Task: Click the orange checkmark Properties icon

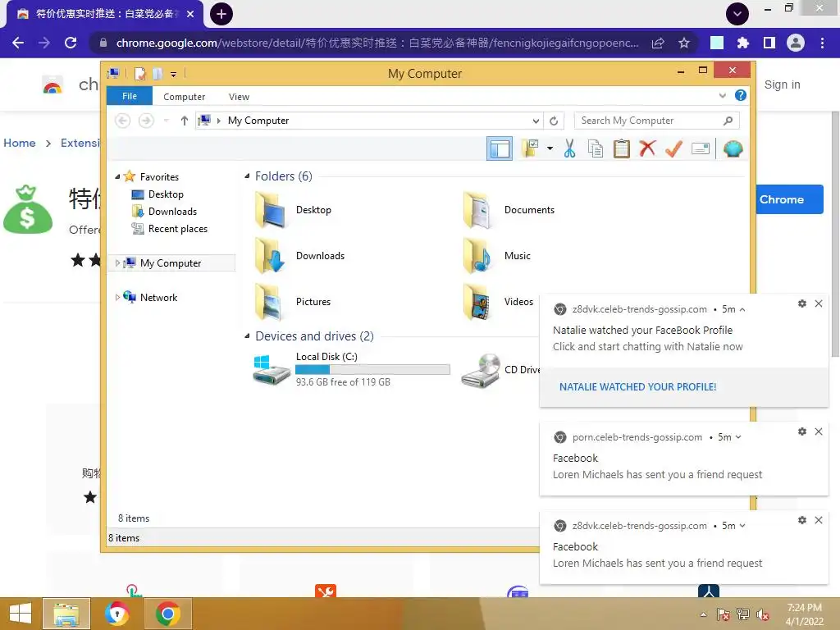Action: click(673, 148)
